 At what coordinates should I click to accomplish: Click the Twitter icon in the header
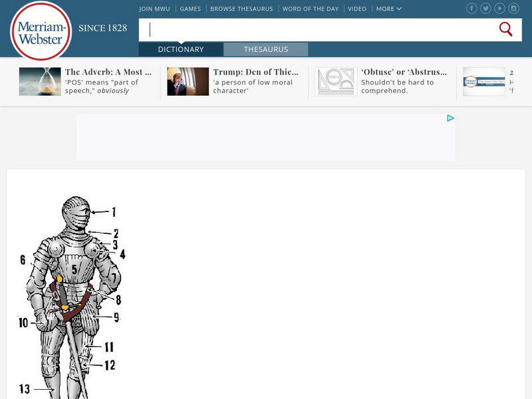tap(485, 8)
